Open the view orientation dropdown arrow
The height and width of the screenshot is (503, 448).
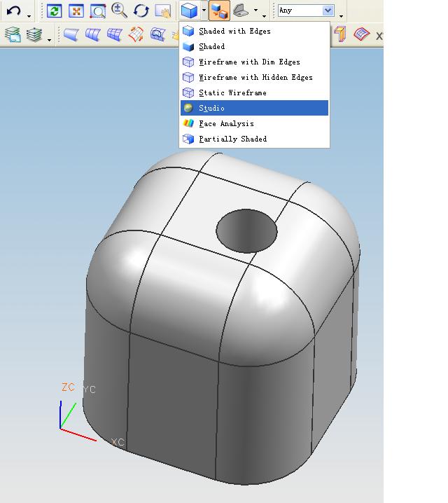pos(255,10)
